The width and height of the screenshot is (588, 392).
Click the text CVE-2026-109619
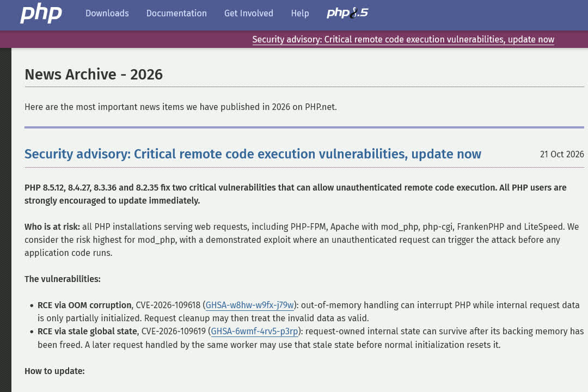coord(174,331)
